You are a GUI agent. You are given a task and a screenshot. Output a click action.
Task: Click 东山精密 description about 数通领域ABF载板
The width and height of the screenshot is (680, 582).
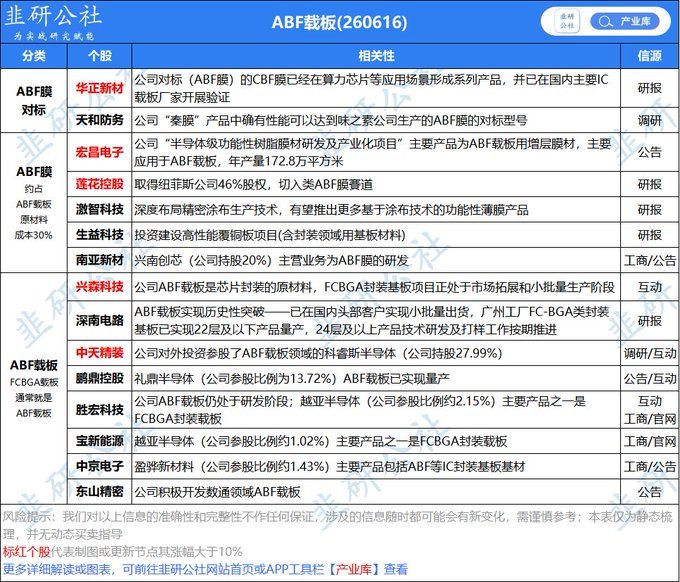pos(217,491)
